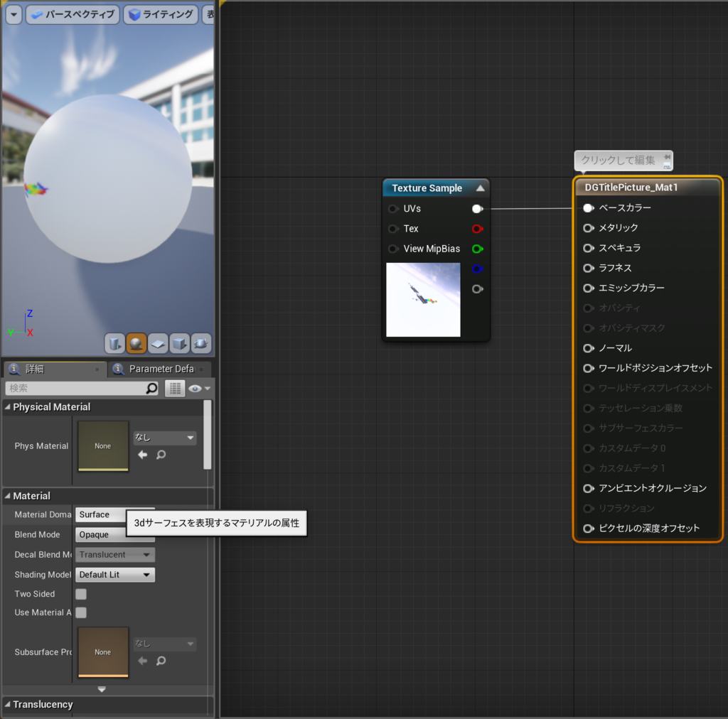Click the アンビエントオクルージョン input pin
This screenshot has width=728, height=719.
tap(588, 489)
